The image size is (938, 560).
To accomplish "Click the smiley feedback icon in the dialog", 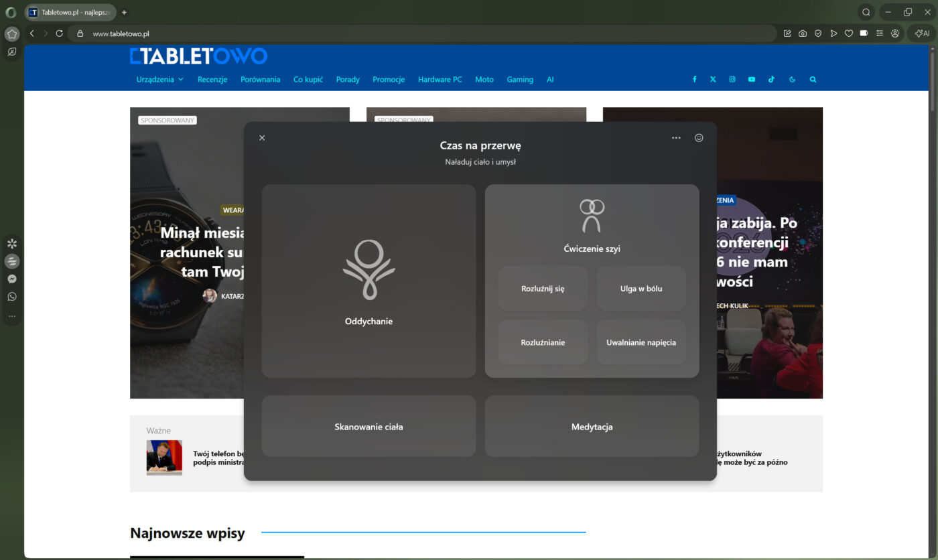I will point(699,138).
